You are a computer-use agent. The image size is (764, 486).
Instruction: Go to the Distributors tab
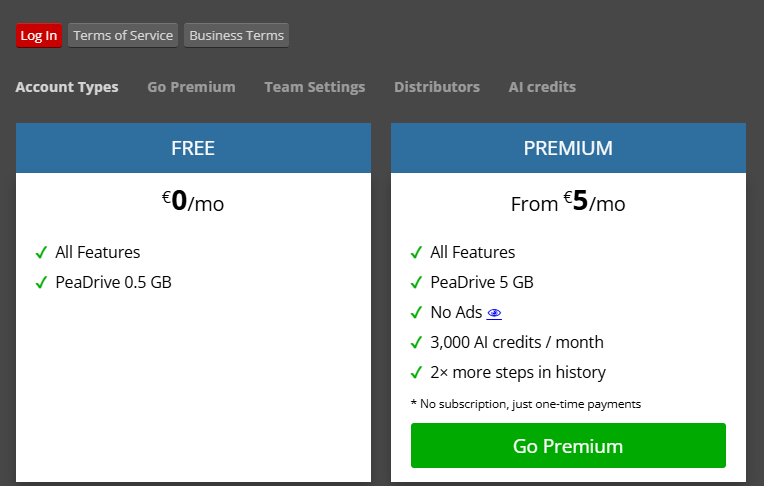coord(437,87)
